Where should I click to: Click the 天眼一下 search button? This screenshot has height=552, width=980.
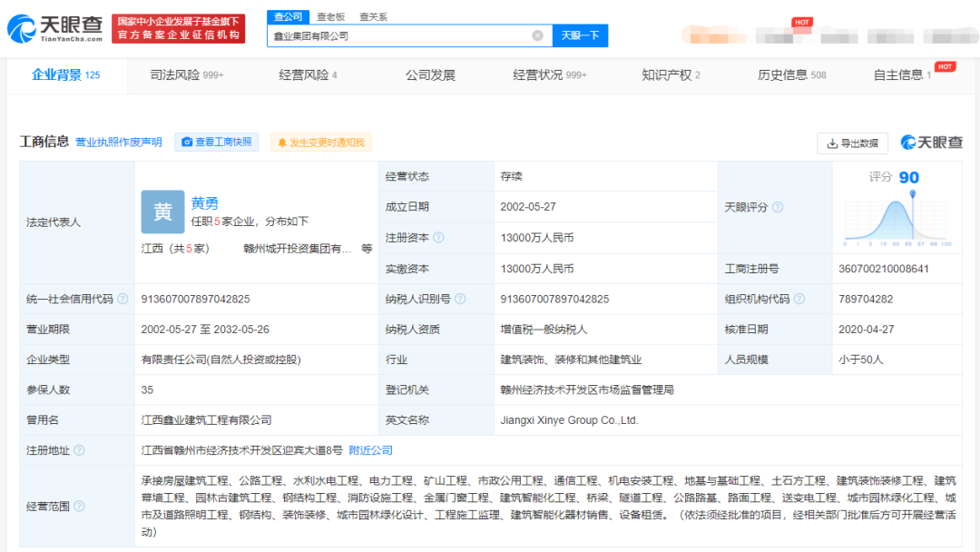coord(581,35)
